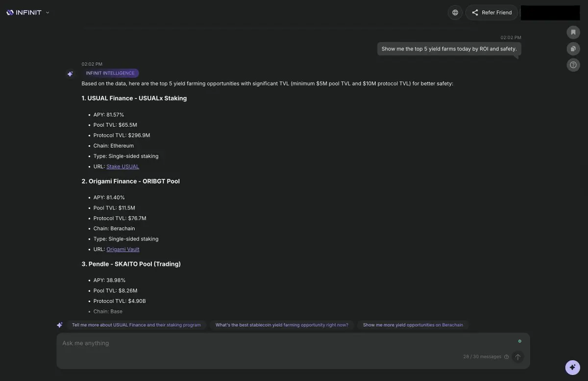Click the Chain: Base line
The image size is (588, 381).
click(x=108, y=311)
